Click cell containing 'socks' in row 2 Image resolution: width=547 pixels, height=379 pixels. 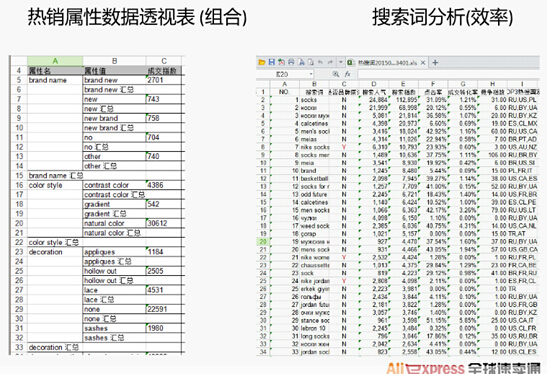coord(314,100)
